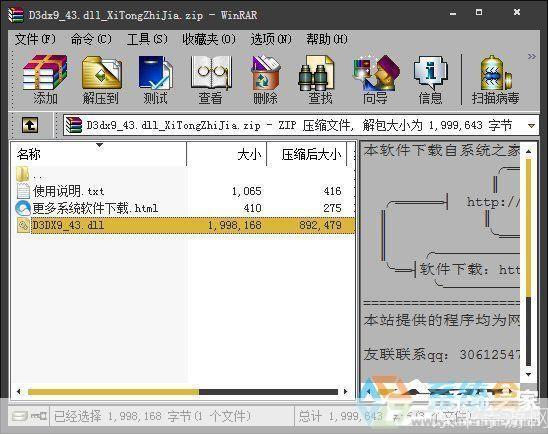Click the 友联联系qq comment line
This screenshot has height=434, width=548.
coord(442,354)
